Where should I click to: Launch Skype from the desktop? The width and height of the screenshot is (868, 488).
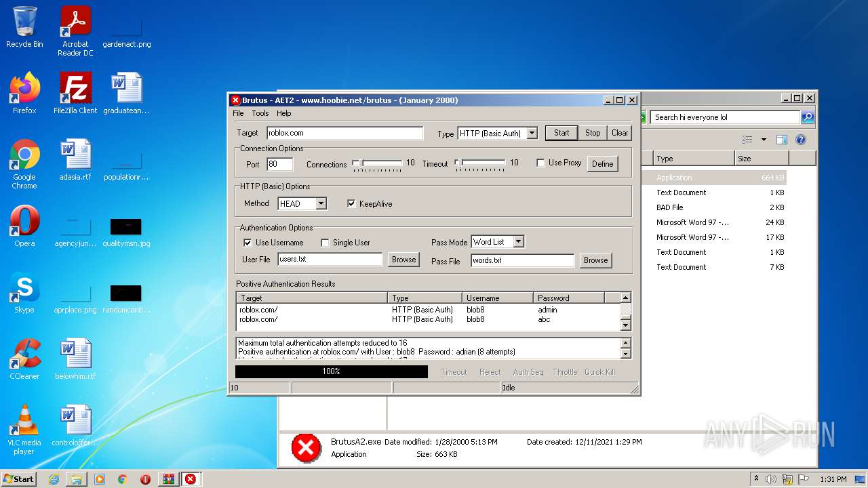24,293
